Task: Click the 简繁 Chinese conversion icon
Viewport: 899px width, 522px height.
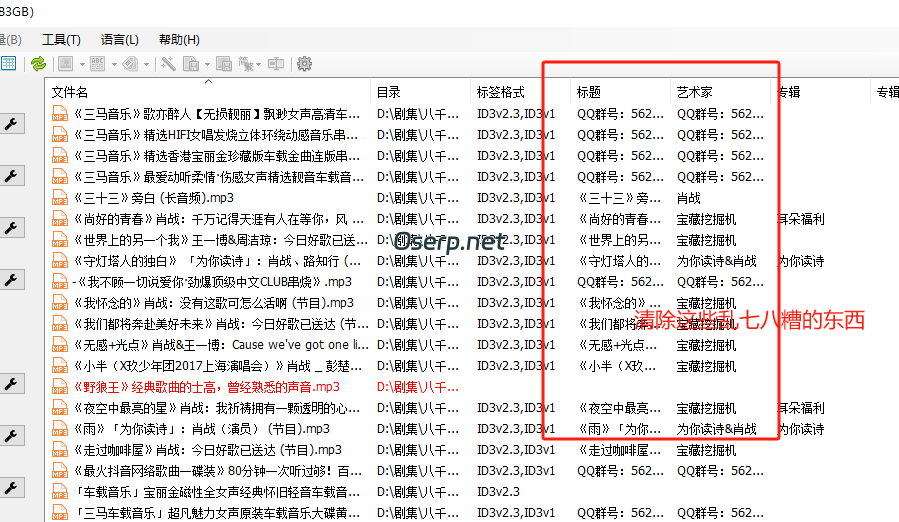Action: point(245,64)
